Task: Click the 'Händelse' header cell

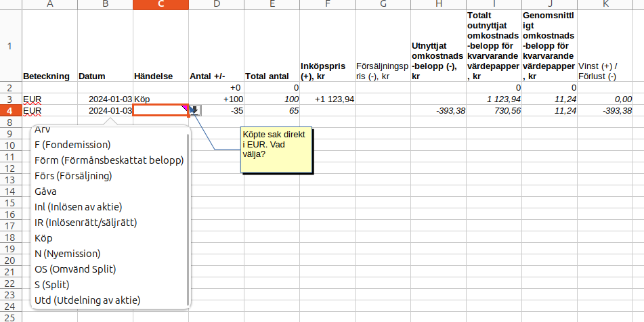Action: pyautogui.click(x=160, y=76)
